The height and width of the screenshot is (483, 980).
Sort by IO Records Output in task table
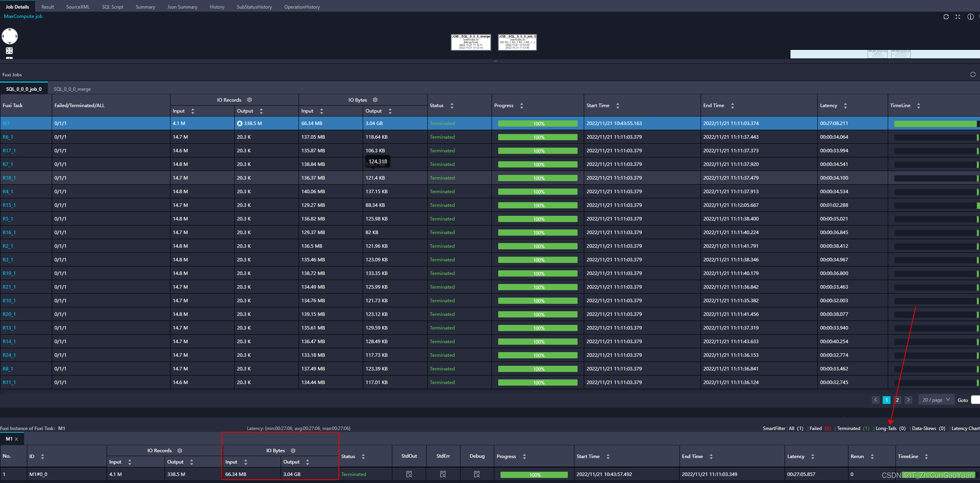[x=261, y=111]
